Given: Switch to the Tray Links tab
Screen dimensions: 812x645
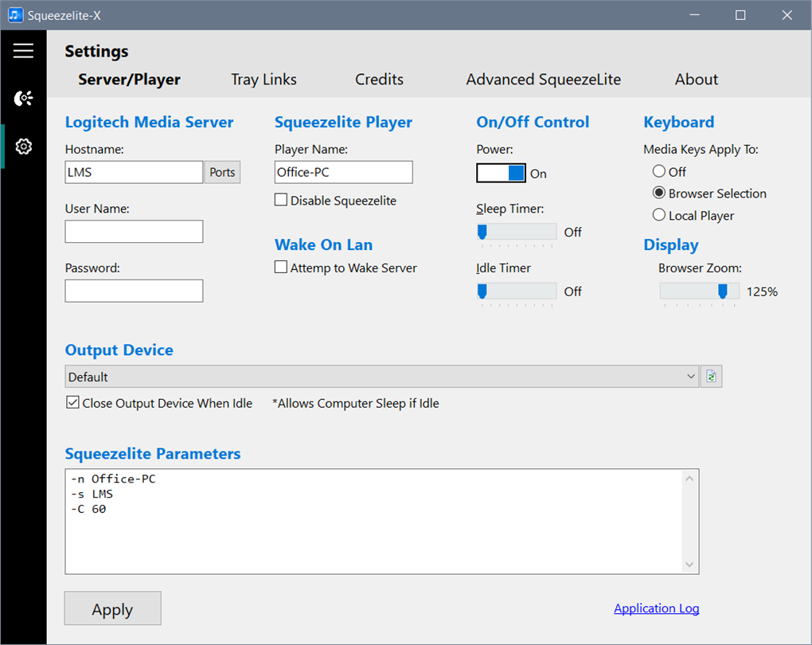Looking at the screenshot, I should 264,80.
